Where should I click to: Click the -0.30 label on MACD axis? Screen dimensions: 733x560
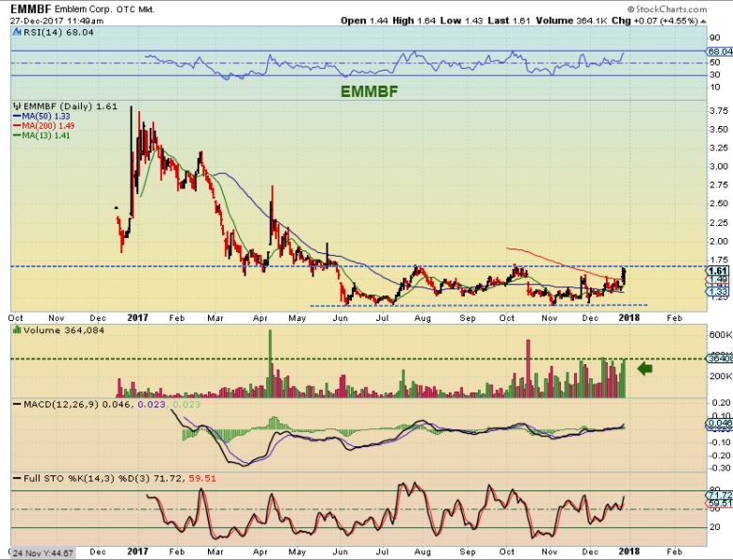[721, 468]
